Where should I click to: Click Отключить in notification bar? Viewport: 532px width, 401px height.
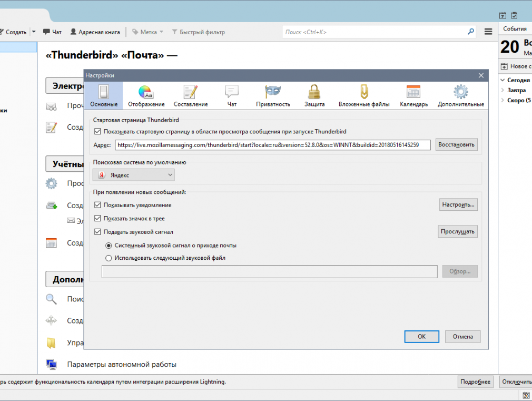516,382
